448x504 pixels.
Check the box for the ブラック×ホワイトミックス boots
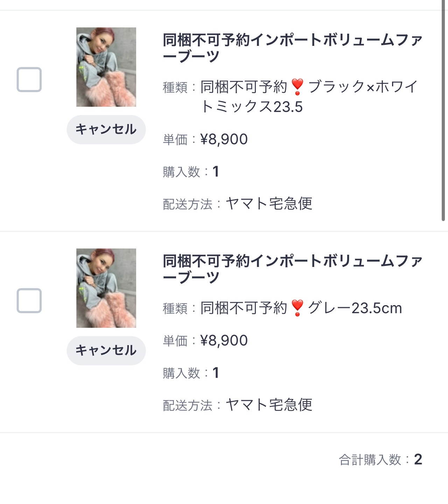tap(29, 80)
